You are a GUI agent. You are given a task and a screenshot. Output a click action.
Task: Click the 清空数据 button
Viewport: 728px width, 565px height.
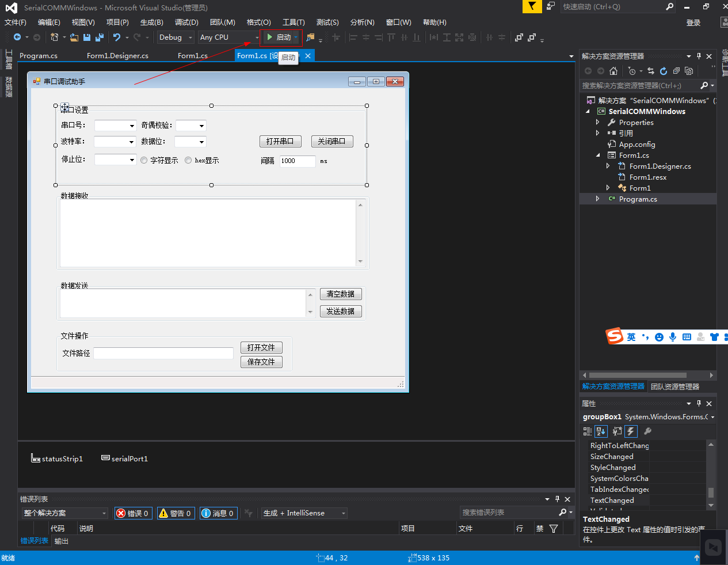tap(341, 294)
